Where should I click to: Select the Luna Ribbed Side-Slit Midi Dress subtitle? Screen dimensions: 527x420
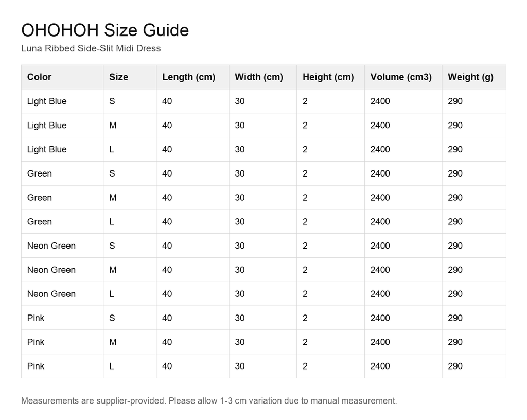91,48
